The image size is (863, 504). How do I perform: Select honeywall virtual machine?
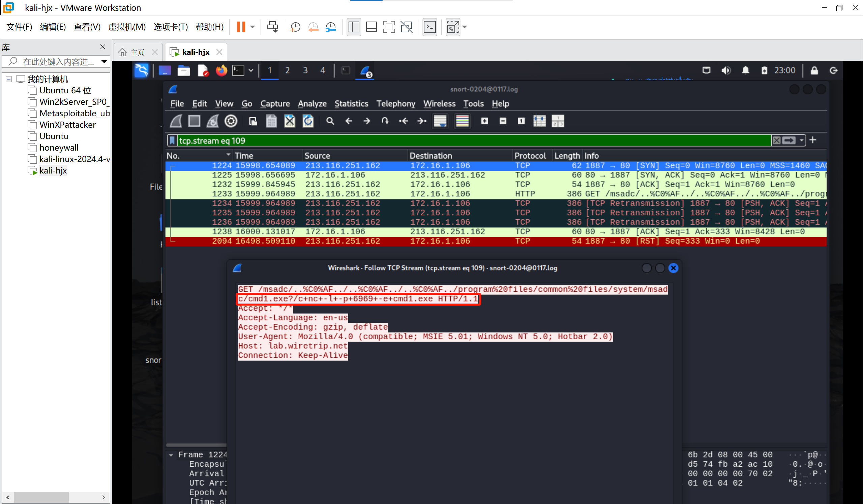pyautogui.click(x=59, y=148)
